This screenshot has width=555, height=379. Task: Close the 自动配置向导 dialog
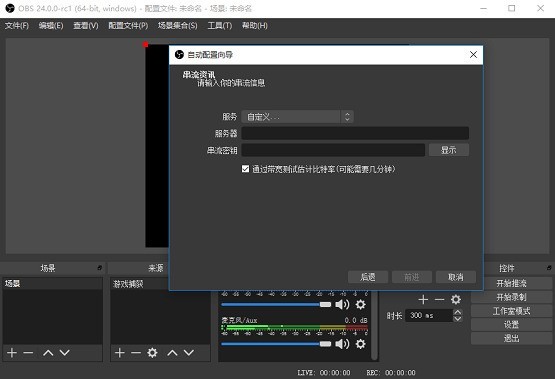tap(473, 54)
